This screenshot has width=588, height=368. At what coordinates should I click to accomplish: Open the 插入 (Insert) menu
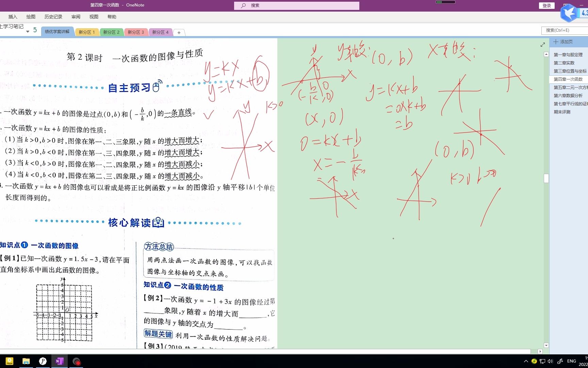tap(12, 16)
